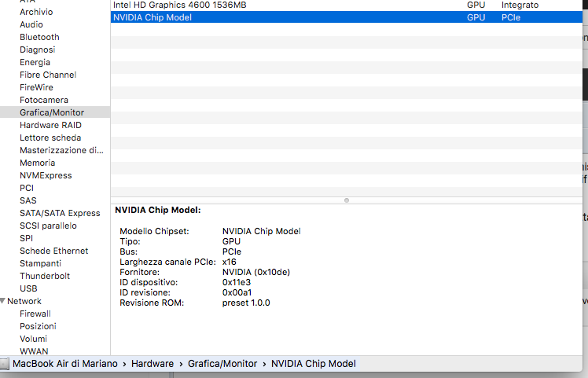Click the MacBook Air computer icon in path bar
588x378 pixels.
pyautogui.click(x=5, y=364)
